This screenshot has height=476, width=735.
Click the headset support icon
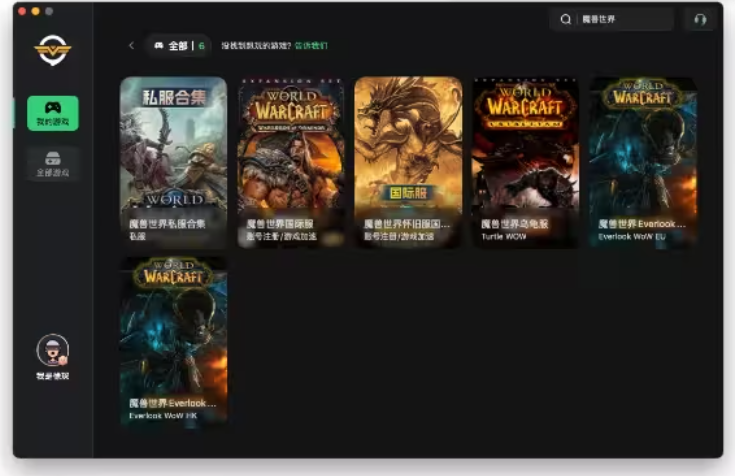(x=700, y=19)
